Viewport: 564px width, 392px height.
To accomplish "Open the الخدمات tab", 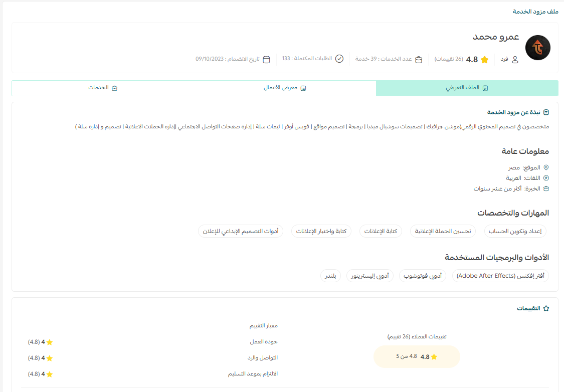I will pyautogui.click(x=103, y=88).
